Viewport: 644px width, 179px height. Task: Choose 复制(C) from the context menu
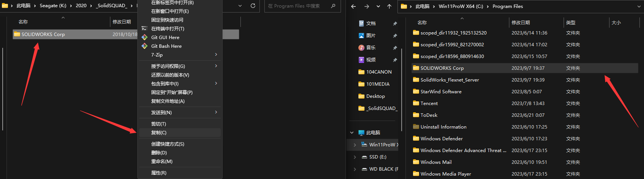[x=180, y=133]
